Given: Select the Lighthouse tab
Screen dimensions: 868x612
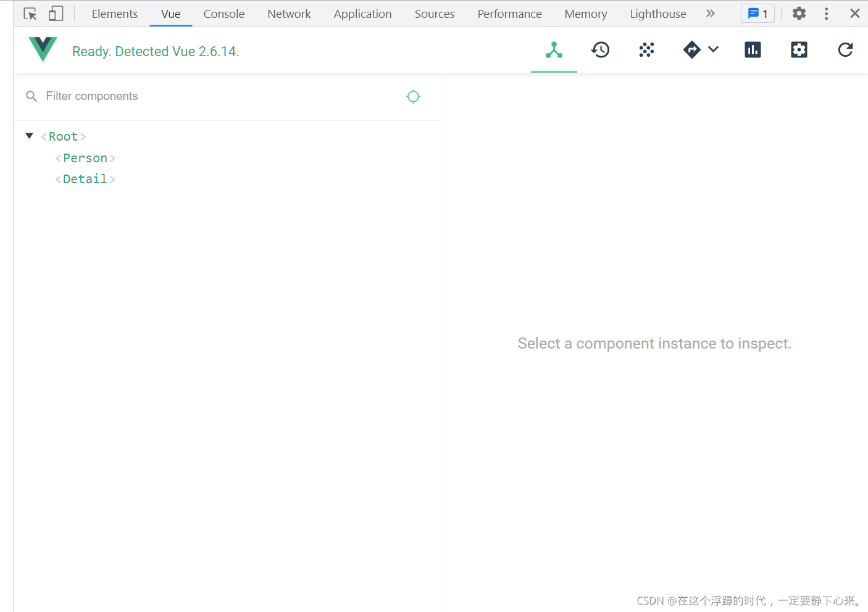Looking at the screenshot, I should [x=658, y=14].
